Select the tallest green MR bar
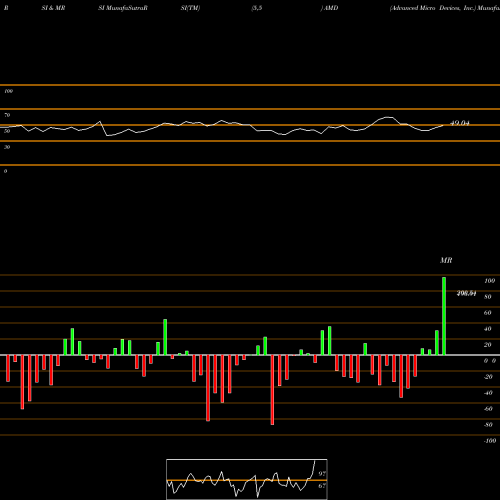 [x=444, y=316]
